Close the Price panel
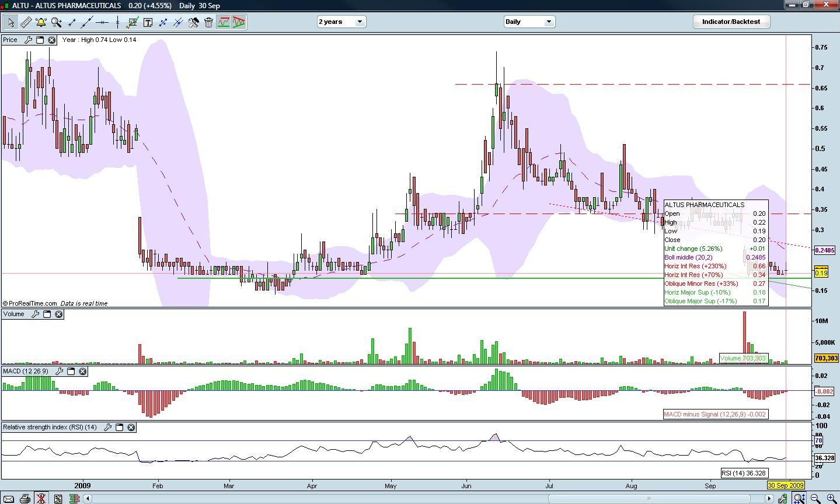The height and width of the screenshot is (504, 840). (51, 40)
